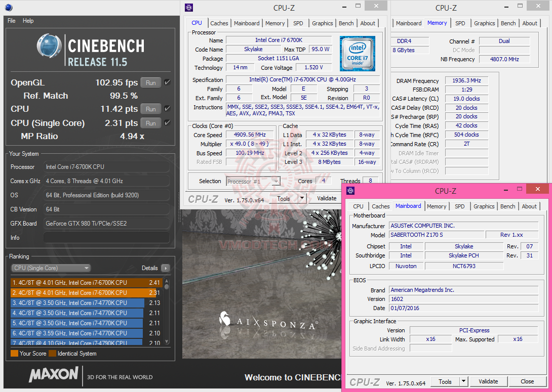Open the File menu in Cinebench
Image resolution: width=552 pixels, height=392 pixels.
click(x=11, y=21)
